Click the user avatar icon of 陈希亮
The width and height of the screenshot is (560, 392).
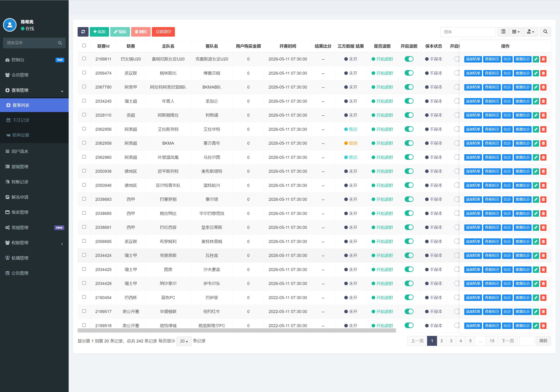pos(10,25)
